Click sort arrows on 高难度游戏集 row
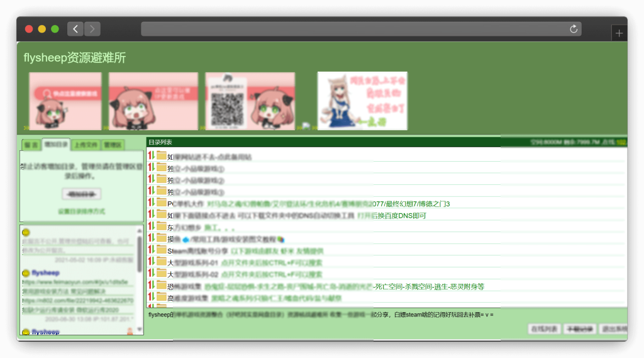This screenshot has width=644, height=358. coord(152,297)
